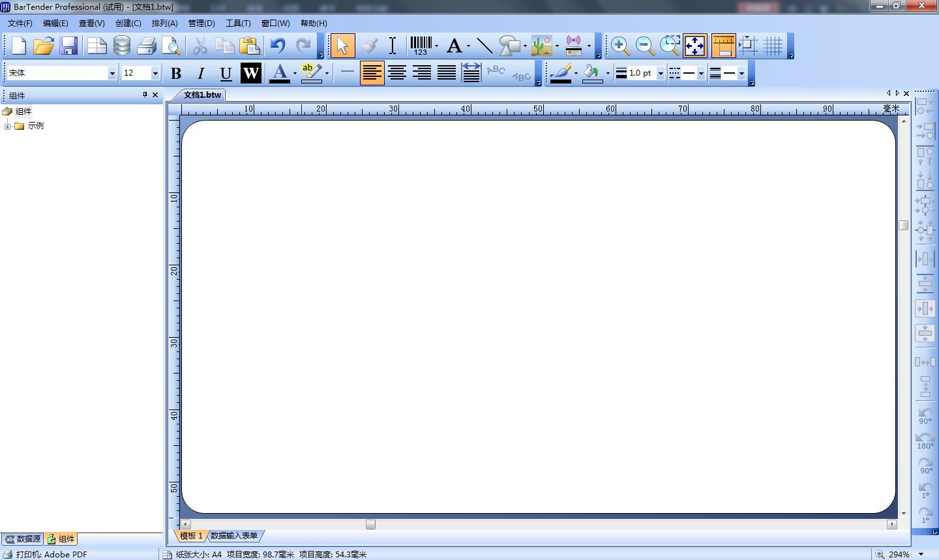Open a file via the folder icon
The height and width of the screenshot is (560, 939).
(x=44, y=46)
